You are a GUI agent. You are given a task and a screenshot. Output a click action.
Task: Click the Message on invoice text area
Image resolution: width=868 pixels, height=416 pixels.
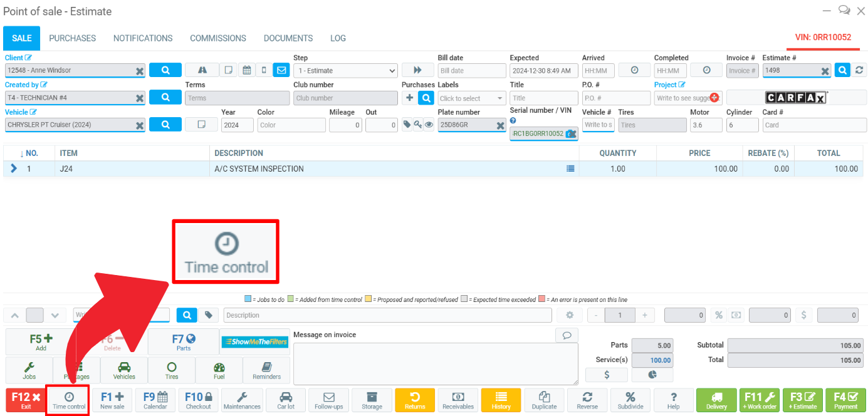click(435, 363)
